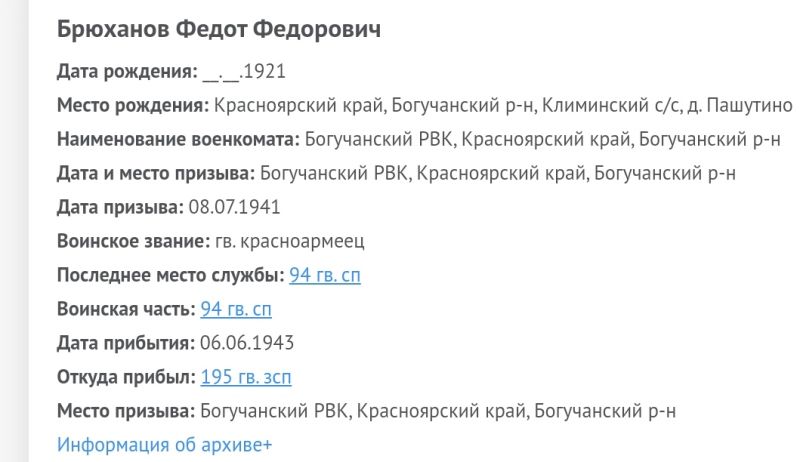This screenshot has height=462, width=800.
Task: Click the conscription date 08.07.1941
Action: (234, 207)
